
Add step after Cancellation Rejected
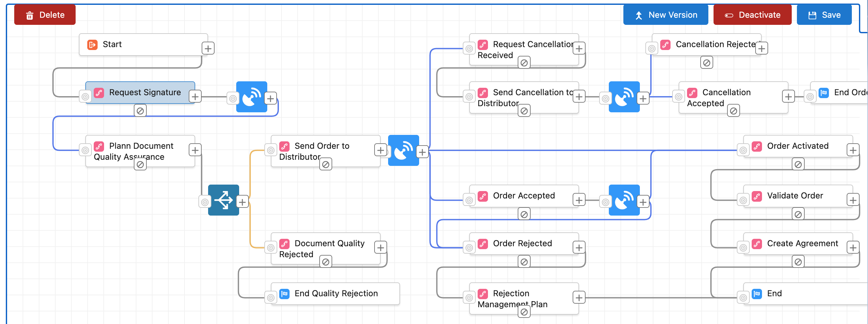[762, 48]
